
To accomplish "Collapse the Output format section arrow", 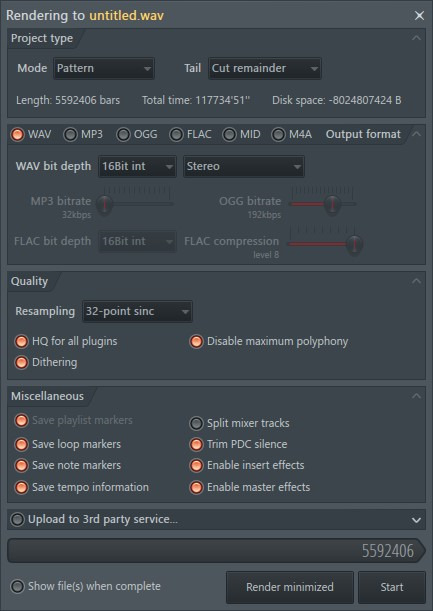I will click(x=416, y=134).
